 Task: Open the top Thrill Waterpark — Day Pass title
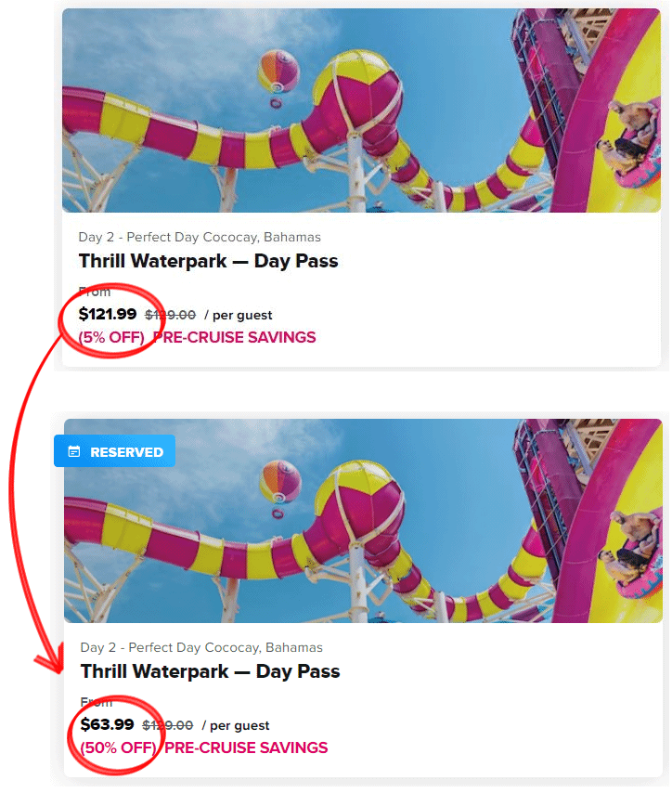(208, 262)
